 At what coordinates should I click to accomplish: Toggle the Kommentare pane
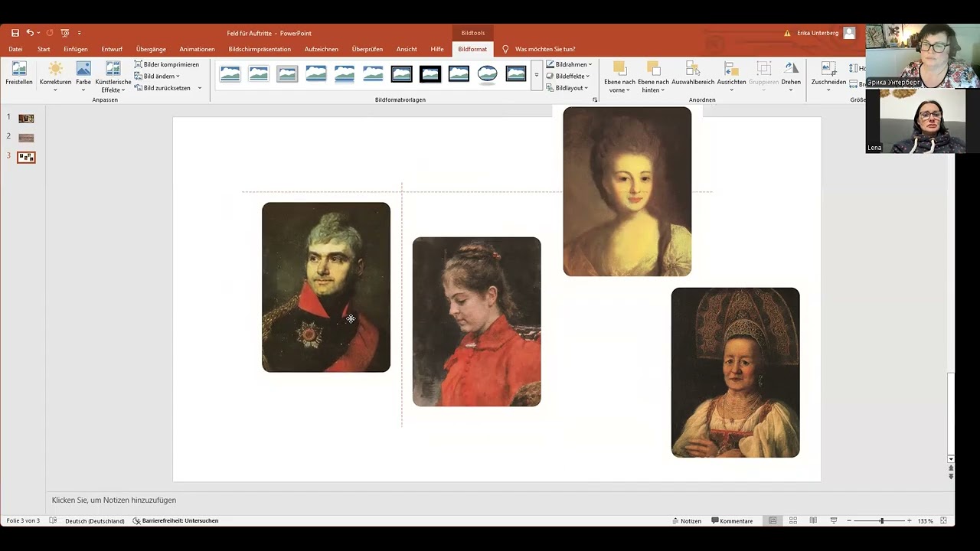[733, 521]
